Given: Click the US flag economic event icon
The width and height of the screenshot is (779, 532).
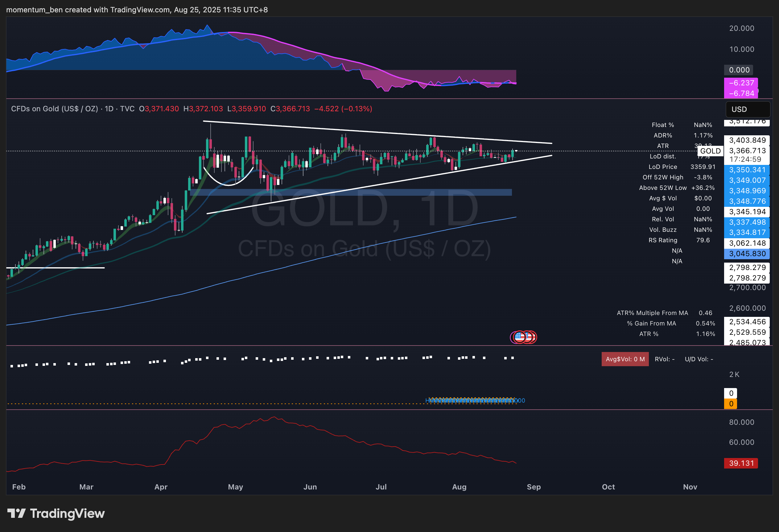Looking at the screenshot, I should [520, 337].
